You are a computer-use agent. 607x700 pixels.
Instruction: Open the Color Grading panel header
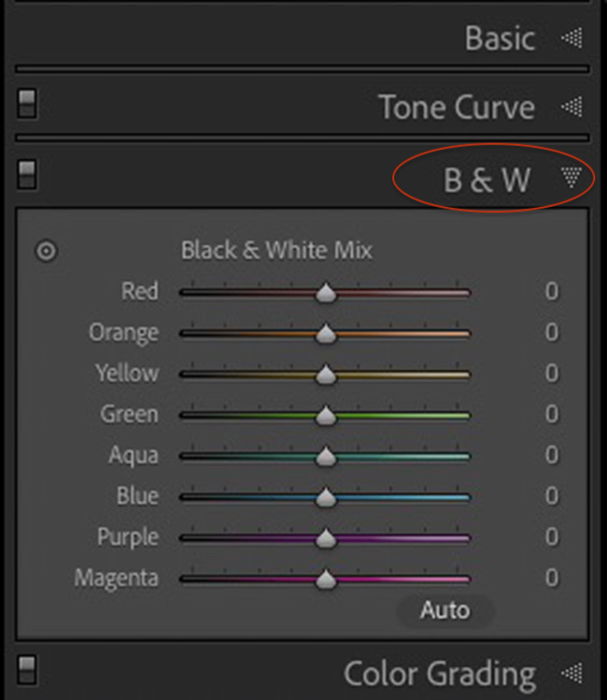[439, 673]
